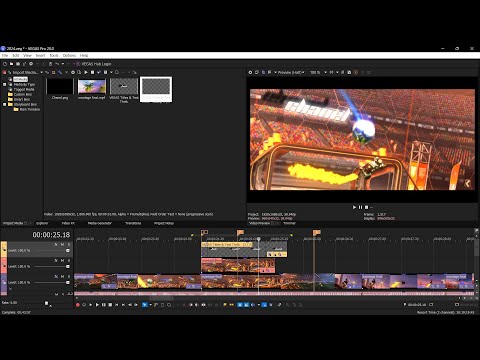Toggle Loop Playback in the transport bar

(x=84, y=305)
